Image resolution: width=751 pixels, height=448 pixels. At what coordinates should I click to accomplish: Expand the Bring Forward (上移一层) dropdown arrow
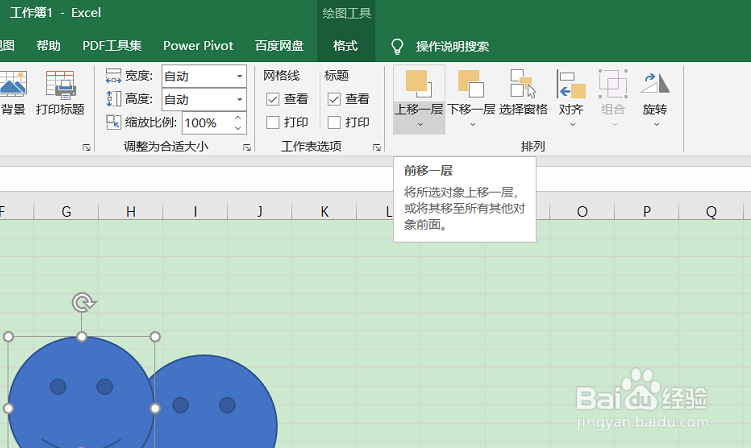(420, 125)
